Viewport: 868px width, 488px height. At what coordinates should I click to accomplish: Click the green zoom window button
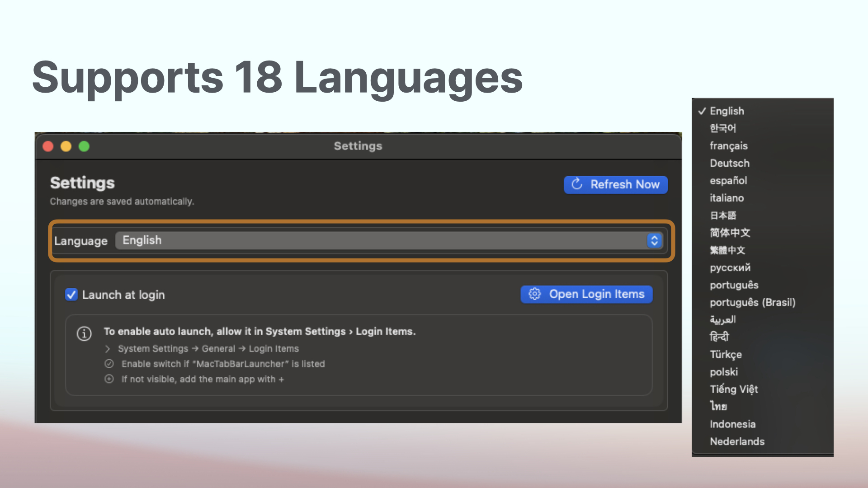pos(84,146)
